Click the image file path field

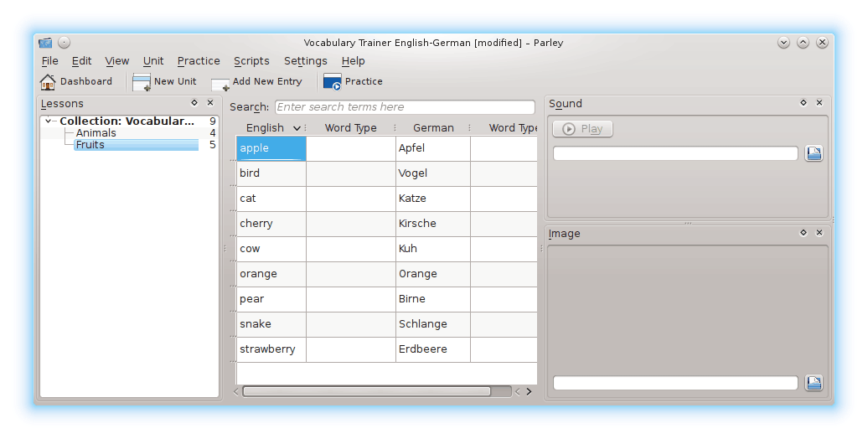(675, 383)
